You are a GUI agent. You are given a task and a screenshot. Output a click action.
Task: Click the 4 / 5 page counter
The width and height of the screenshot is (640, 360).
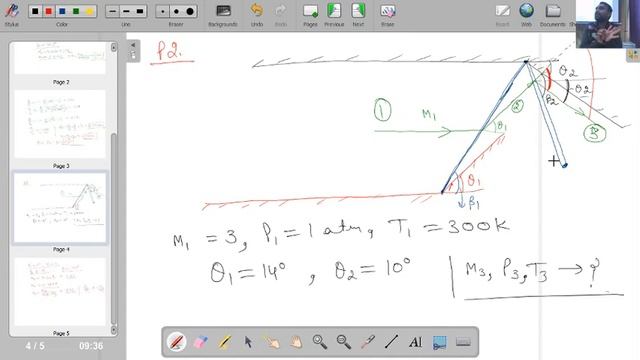[35, 346]
